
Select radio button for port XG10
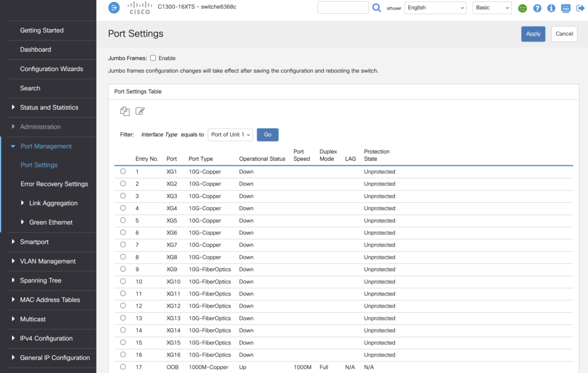[x=123, y=281]
